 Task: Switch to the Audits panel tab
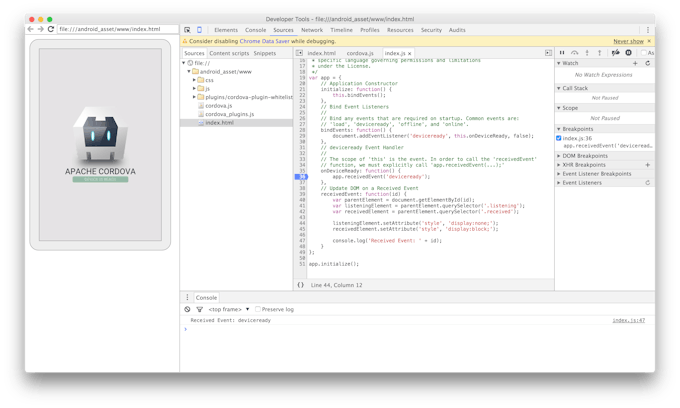coord(457,30)
